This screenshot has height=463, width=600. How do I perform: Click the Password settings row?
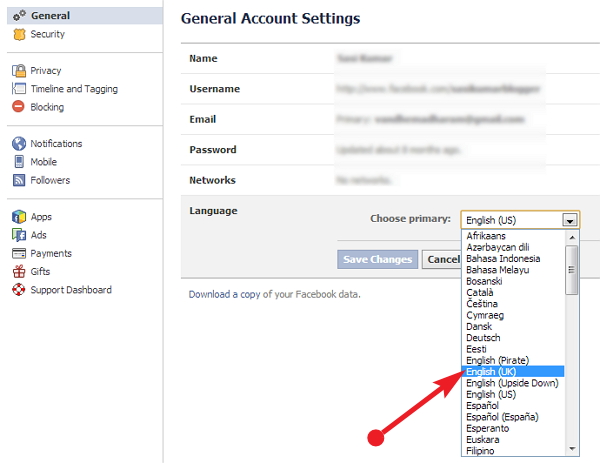(x=390, y=150)
